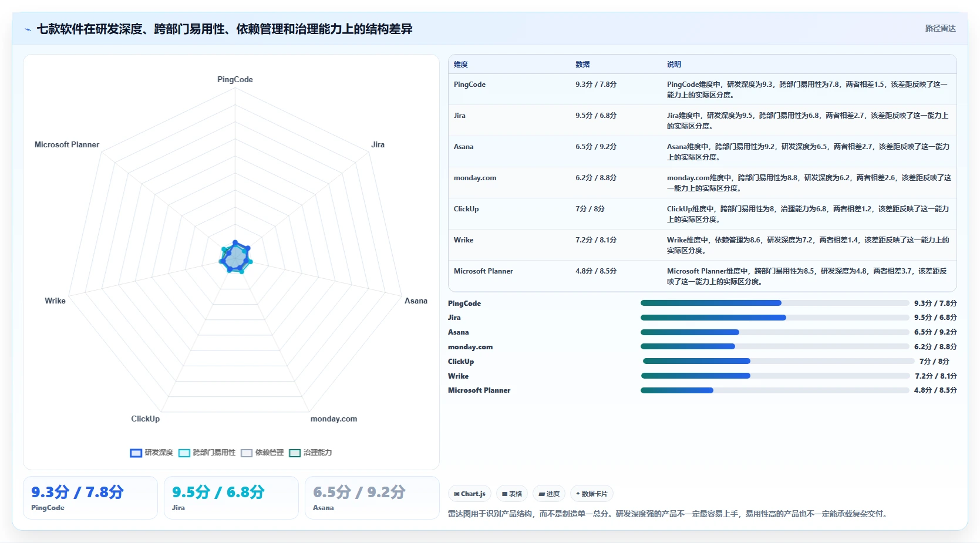Click the monday.com radar axis label

[334, 419]
